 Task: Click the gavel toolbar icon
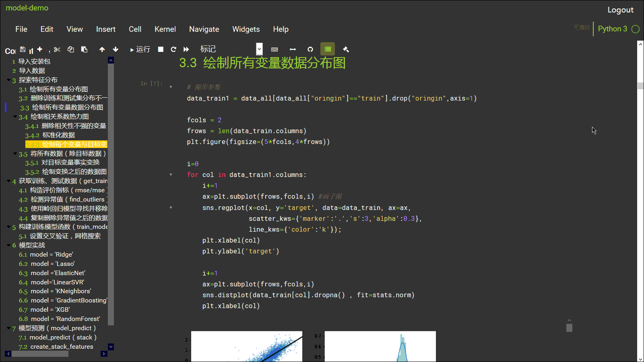[346, 49]
